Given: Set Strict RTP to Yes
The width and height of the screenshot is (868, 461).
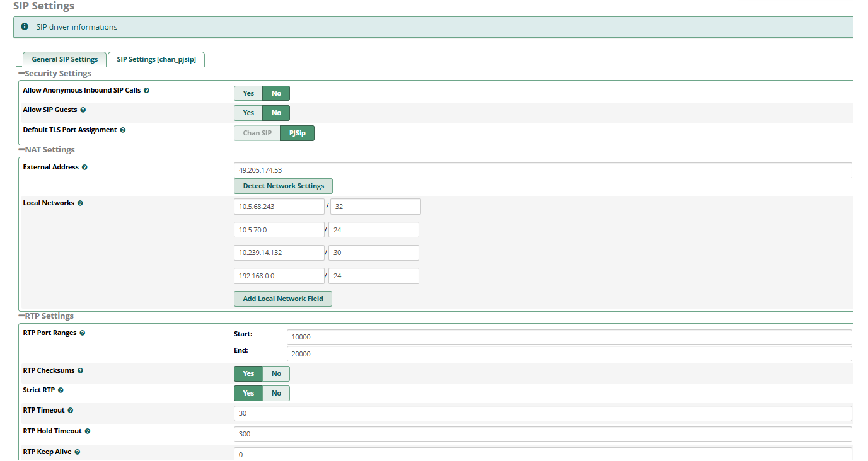Looking at the screenshot, I should [248, 393].
